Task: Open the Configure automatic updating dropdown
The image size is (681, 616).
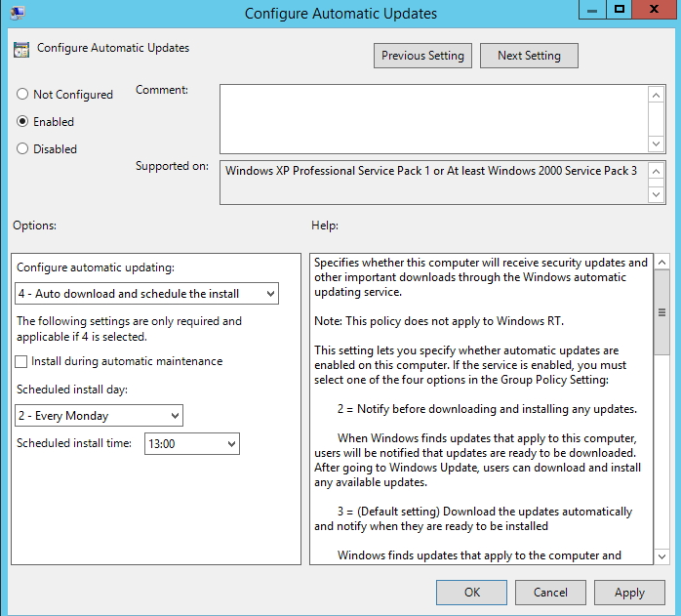Action: point(146,294)
